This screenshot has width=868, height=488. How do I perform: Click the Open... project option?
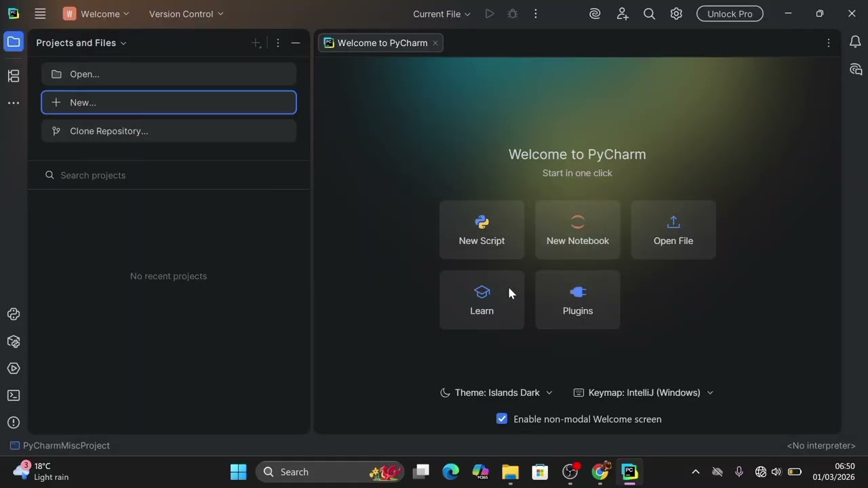[169, 74]
